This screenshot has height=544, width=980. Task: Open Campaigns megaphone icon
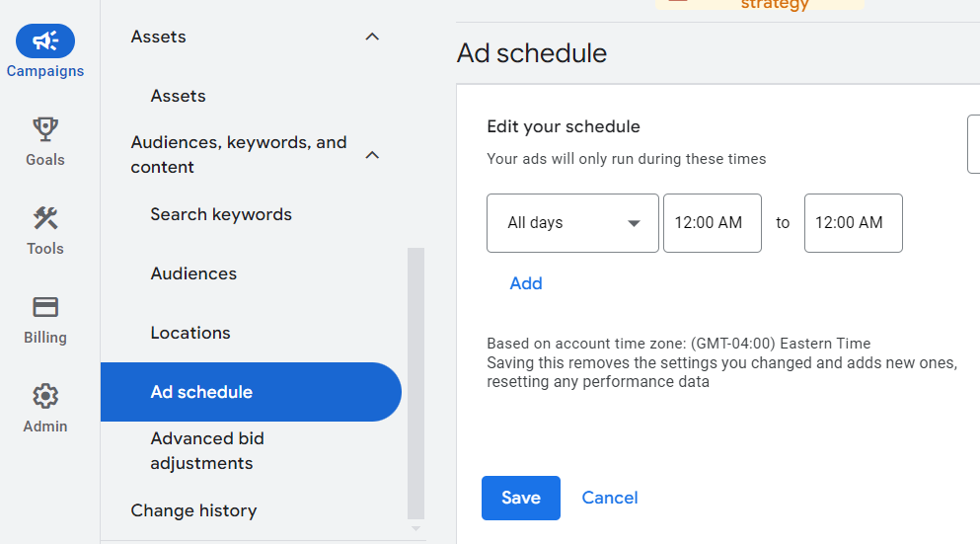pos(45,41)
